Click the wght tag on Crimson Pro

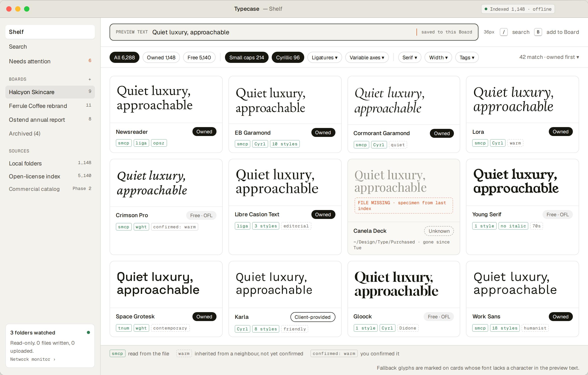141,227
